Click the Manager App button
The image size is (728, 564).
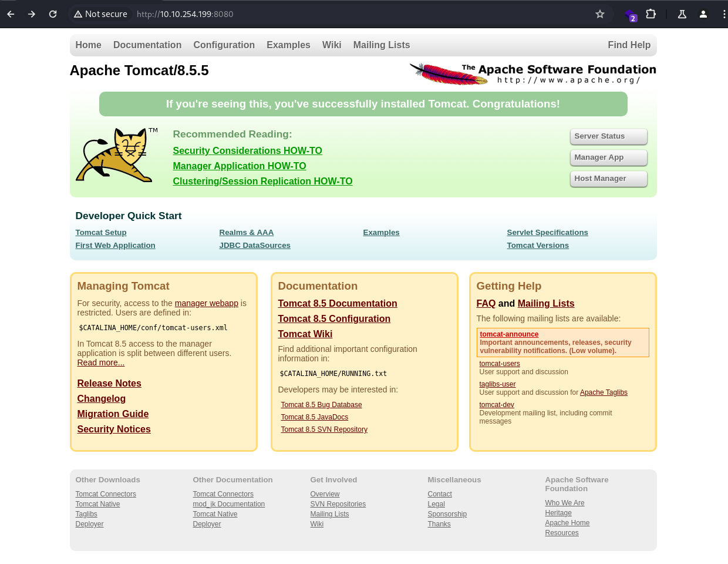click(x=608, y=157)
